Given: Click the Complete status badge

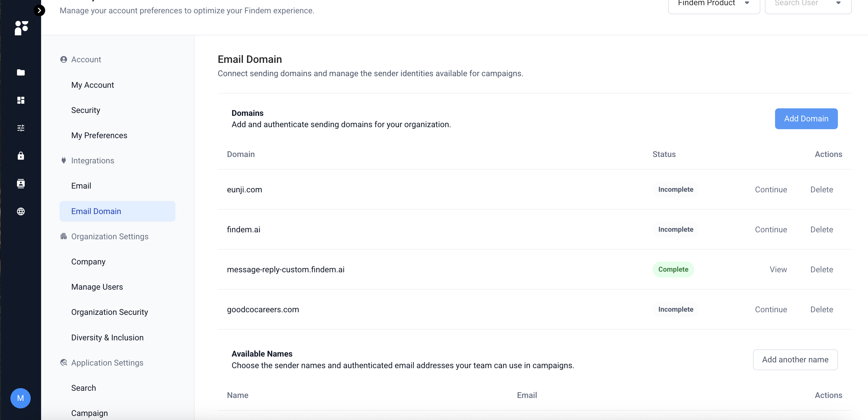Looking at the screenshot, I should [x=673, y=269].
